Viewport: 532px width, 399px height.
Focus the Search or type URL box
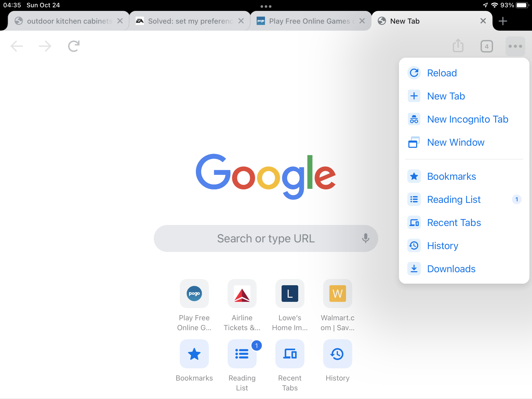click(266, 238)
